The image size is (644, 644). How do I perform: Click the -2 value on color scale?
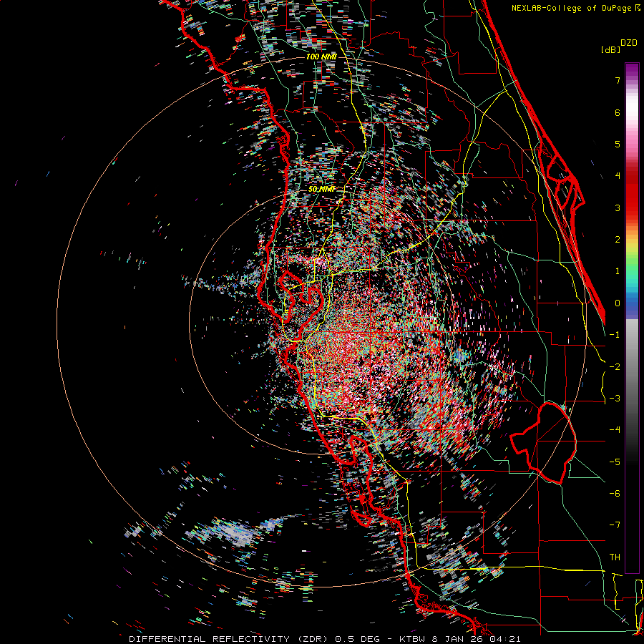(x=615, y=366)
